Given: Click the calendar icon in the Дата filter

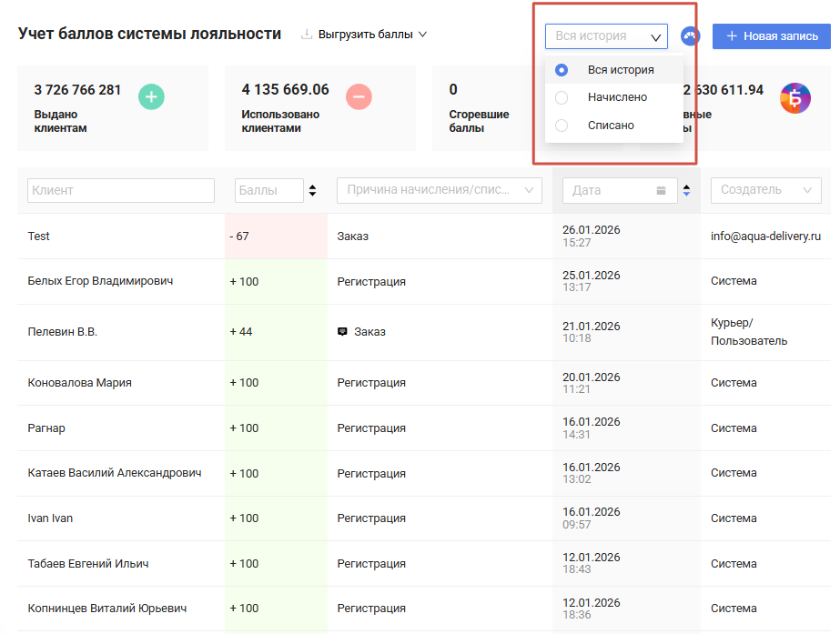Looking at the screenshot, I should tap(661, 190).
